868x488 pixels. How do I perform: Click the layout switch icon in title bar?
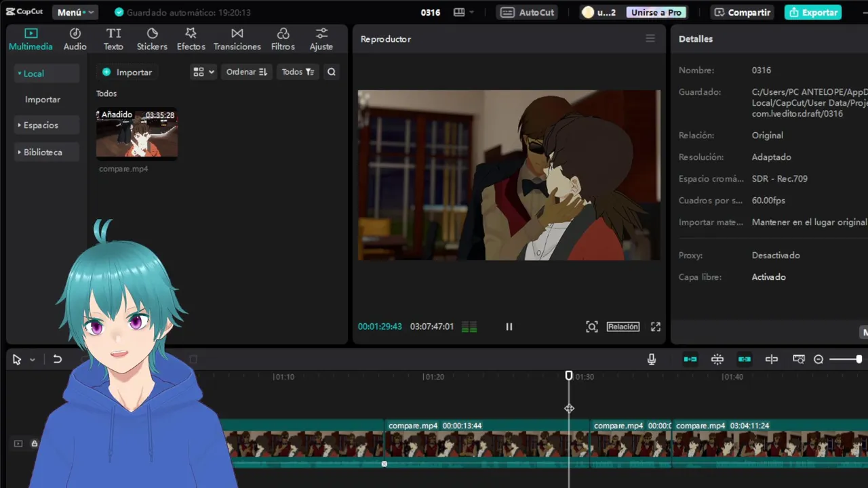459,12
